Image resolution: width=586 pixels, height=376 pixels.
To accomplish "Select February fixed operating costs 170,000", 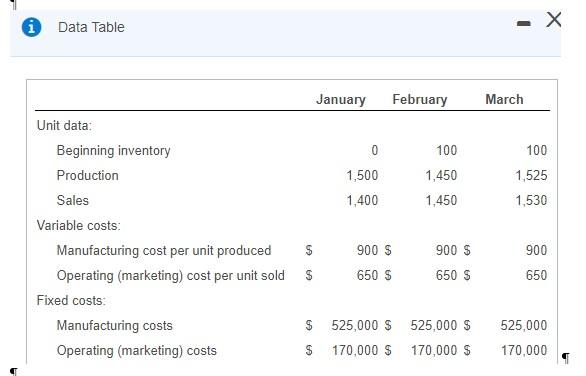I will tap(434, 351).
